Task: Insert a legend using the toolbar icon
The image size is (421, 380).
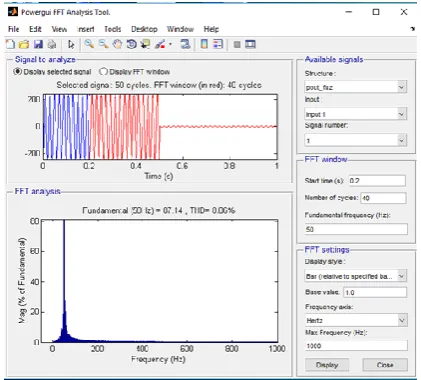Action: tap(218, 44)
